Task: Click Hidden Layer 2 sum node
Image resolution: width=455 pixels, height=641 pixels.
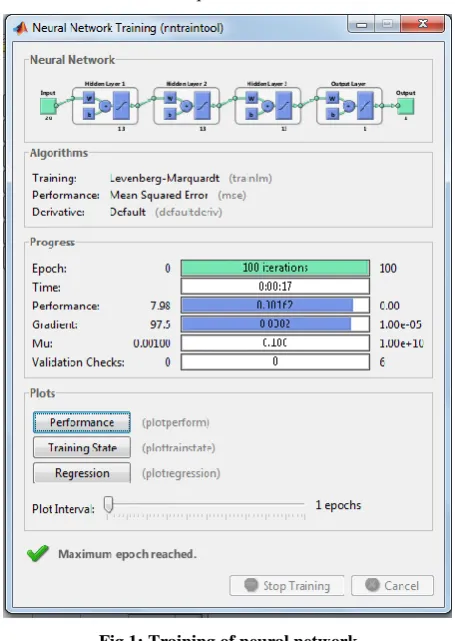Action: pyautogui.click(x=186, y=106)
